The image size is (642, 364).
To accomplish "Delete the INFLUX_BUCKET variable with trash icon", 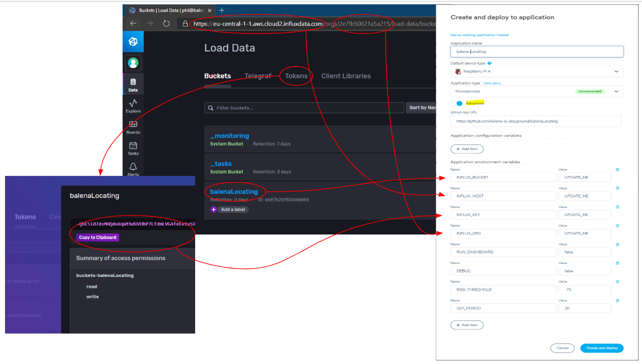I will [x=617, y=169].
